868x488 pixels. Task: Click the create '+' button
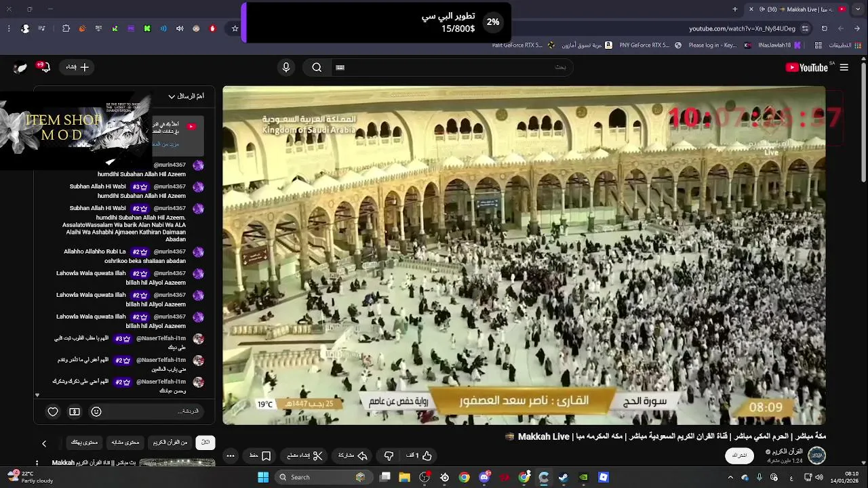77,67
